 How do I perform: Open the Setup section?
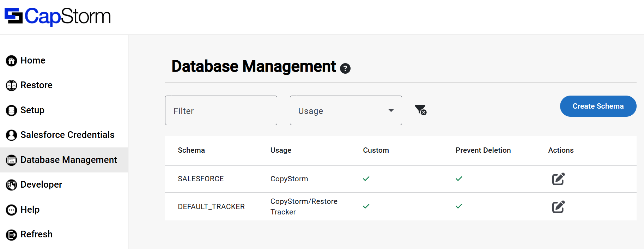[x=32, y=110]
